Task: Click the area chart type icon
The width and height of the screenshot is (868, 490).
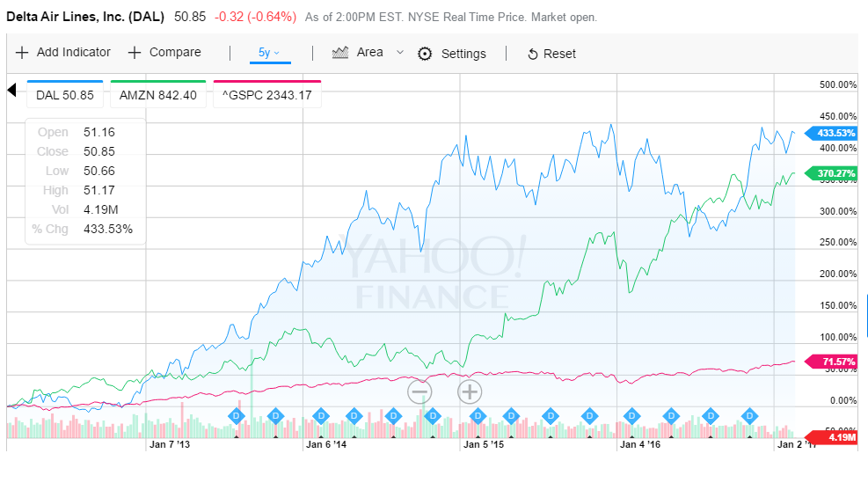Action: point(339,53)
